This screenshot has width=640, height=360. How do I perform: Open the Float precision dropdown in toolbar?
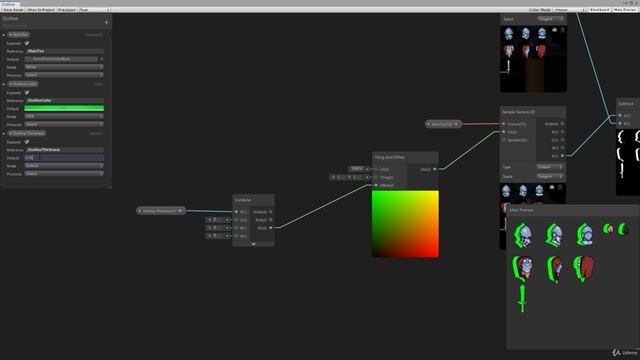click(94, 9)
